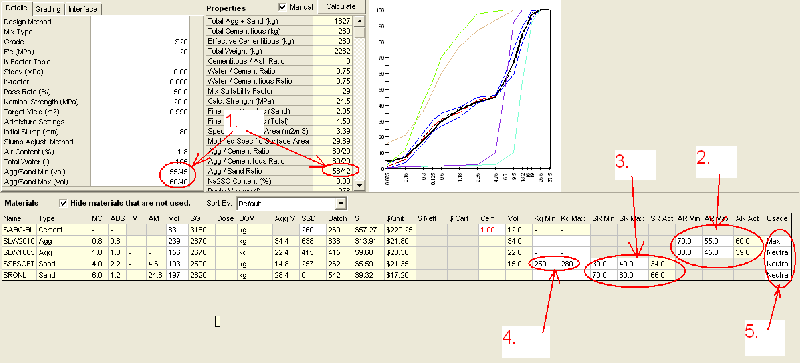Click the Initial Slump value field
The image size is (800, 363).
pyautogui.click(x=140, y=132)
